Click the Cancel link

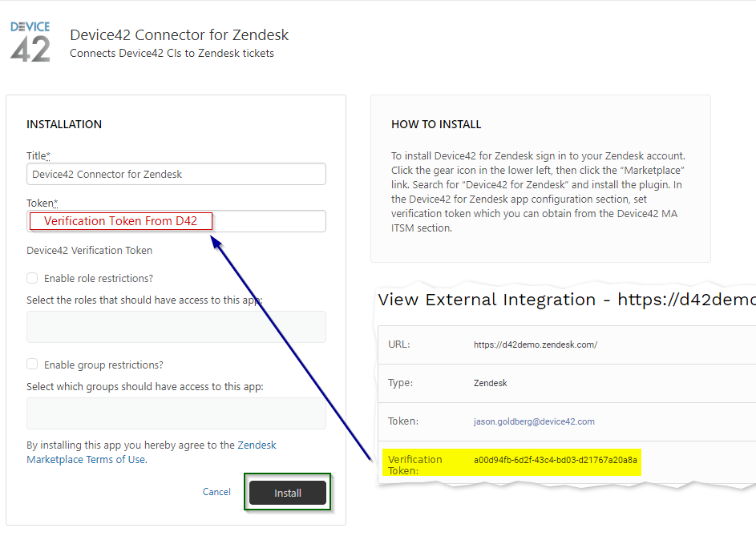(x=216, y=492)
